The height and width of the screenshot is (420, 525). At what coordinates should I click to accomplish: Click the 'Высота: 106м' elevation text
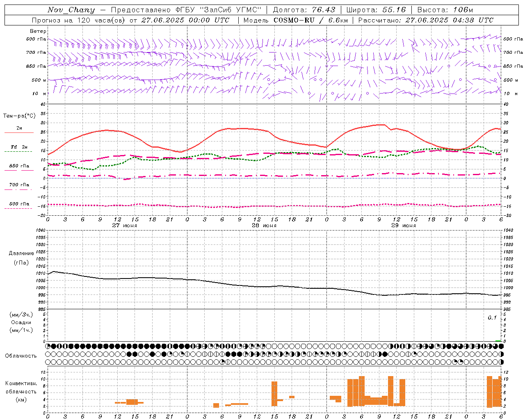[x=445, y=10]
